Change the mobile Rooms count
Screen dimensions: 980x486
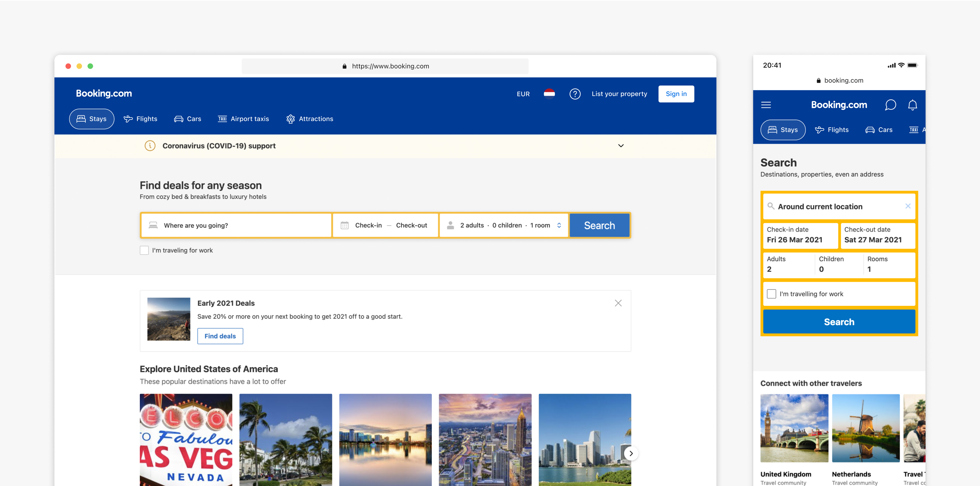(x=889, y=264)
